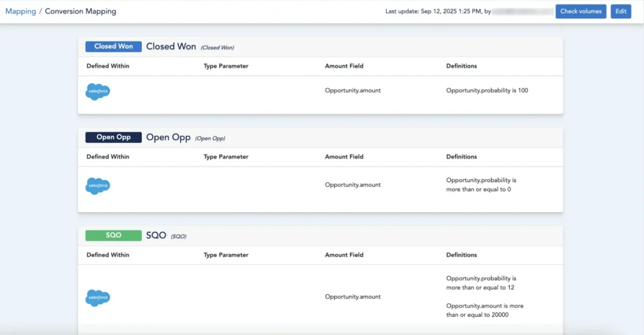Screen dimensions: 644x335
Task: Click Opportunity.amount in the SQO card
Action: [353, 297]
